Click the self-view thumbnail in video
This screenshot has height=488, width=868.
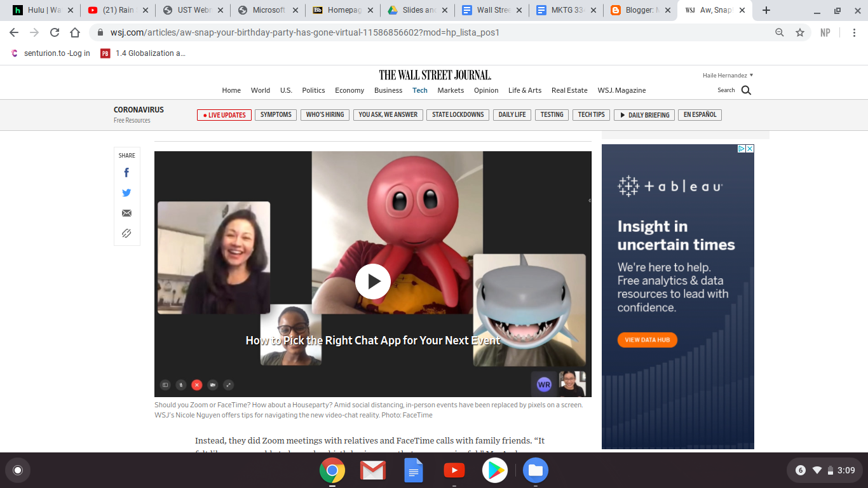coord(573,384)
